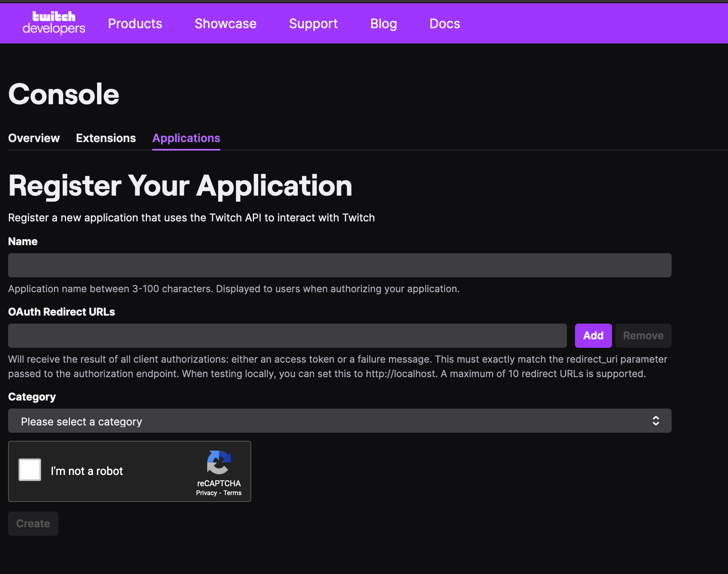Screen dimensions: 728x574
Task: Click the application name 3-100 characters hint
Action: point(234,289)
